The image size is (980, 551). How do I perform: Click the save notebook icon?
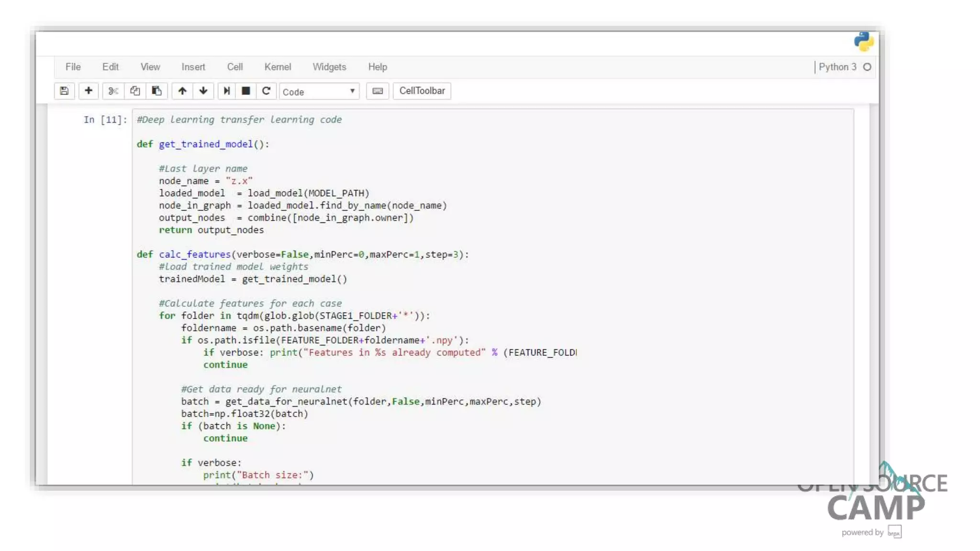point(64,91)
